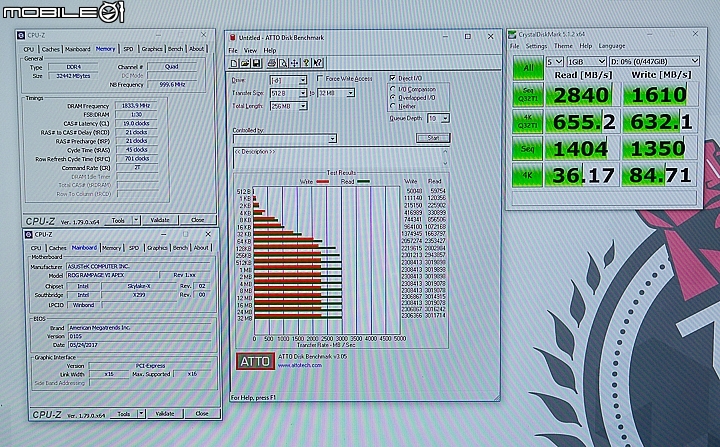Viewport: 720px width, 447px height.
Task: Click the Seq Q32T1 read value 2840
Action: [581, 95]
